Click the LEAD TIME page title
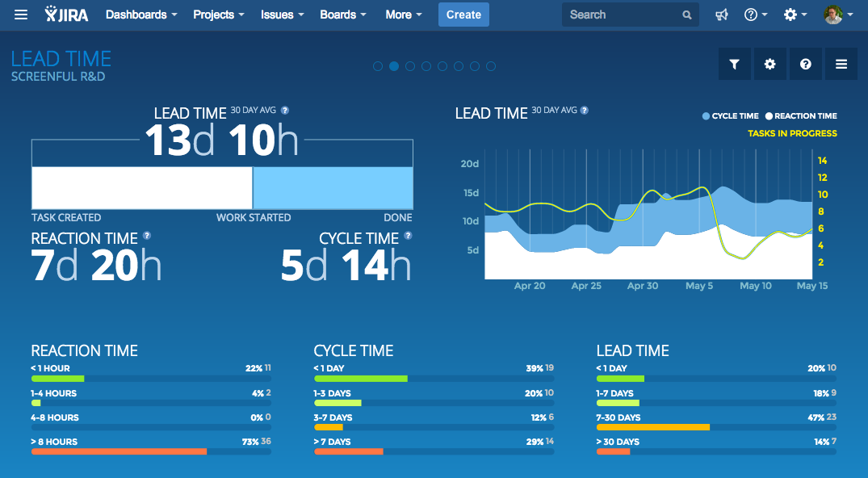 click(x=61, y=59)
